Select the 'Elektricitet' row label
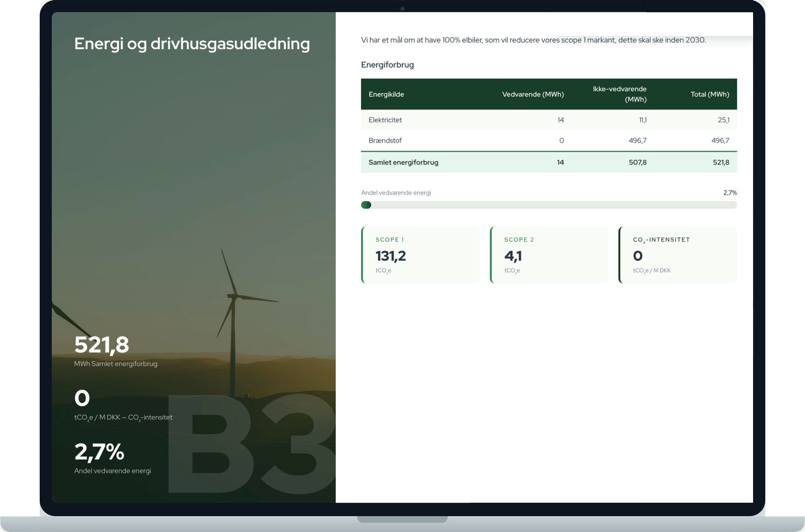This screenshot has width=805, height=532. tap(385, 120)
